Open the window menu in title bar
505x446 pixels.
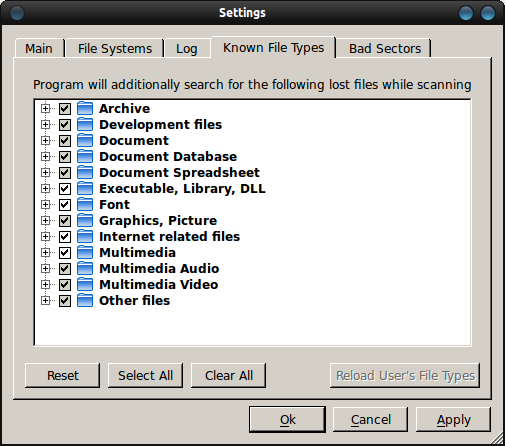[x=17, y=13]
